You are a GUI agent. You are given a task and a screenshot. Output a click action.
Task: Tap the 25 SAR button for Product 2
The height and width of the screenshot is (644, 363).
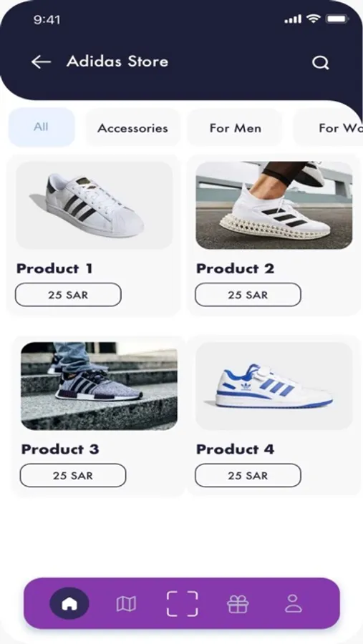(248, 295)
